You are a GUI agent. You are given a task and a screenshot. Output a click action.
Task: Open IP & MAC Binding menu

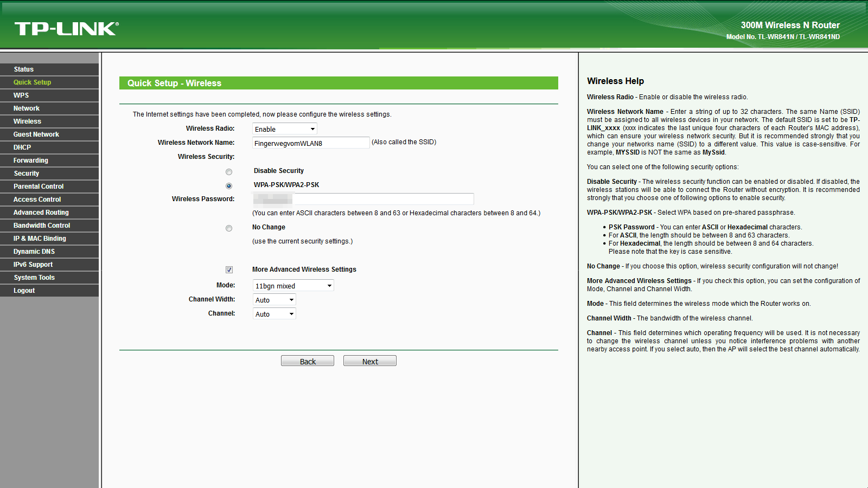pos(49,239)
